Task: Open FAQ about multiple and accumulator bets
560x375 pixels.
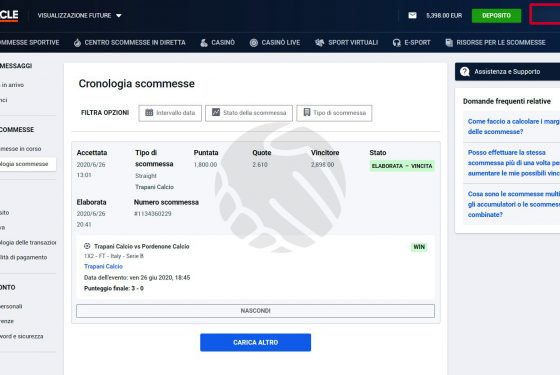Action: 514,204
